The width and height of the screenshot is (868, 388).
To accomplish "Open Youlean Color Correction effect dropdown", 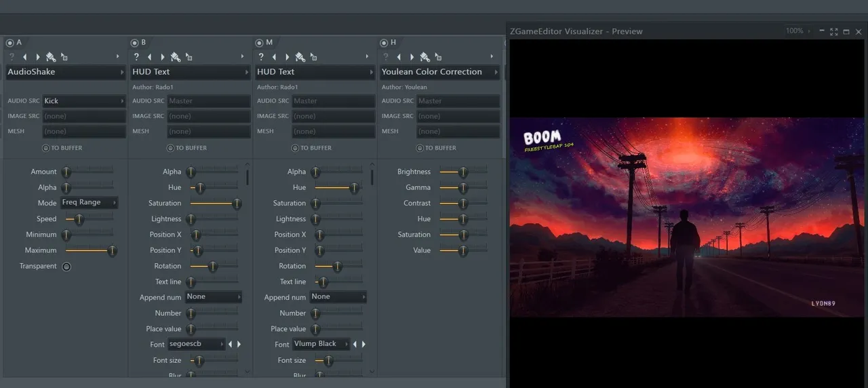I will (x=440, y=72).
